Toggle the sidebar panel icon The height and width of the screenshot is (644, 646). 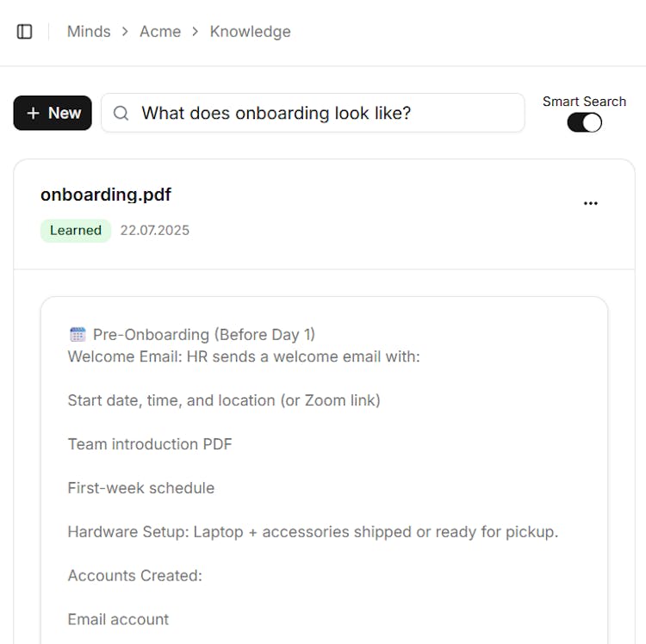coord(25,32)
